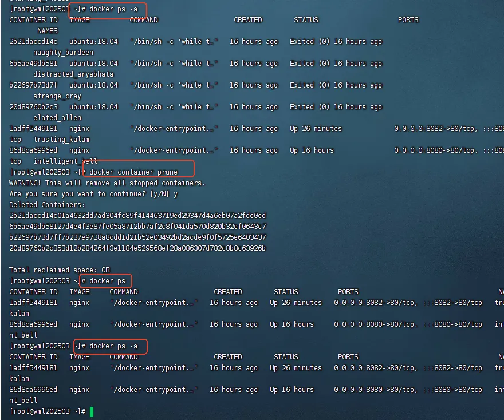Click full deleted hash starting b22697b73d7ff7
Screen dimensions: 504x420
[x=137, y=237]
